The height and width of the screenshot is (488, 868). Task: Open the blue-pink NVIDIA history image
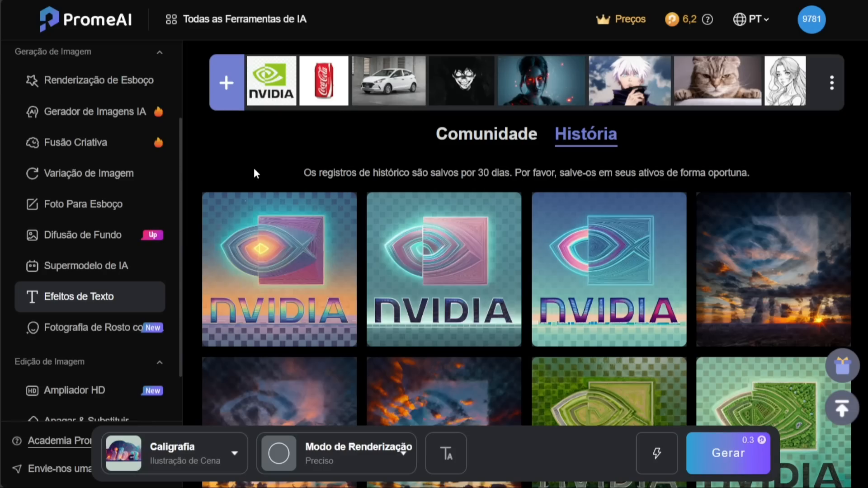click(x=609, y=269)
